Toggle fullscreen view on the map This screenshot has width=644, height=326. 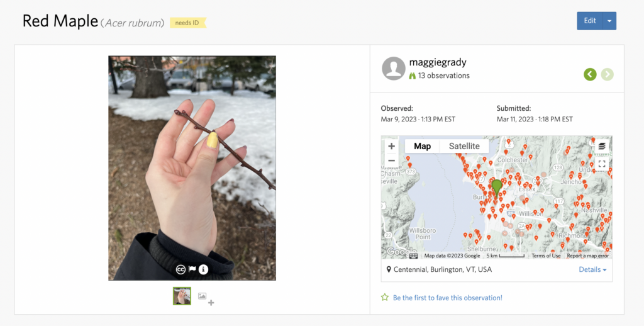pyautogui.click(x=602, y=164)
